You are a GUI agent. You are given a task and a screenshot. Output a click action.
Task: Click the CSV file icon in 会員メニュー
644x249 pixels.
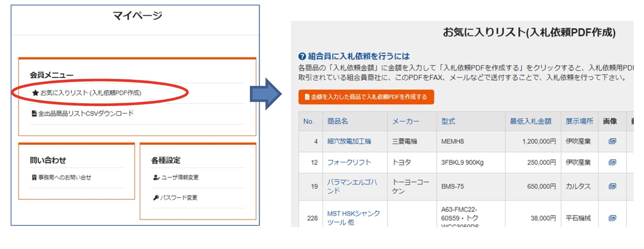point(34,114)
